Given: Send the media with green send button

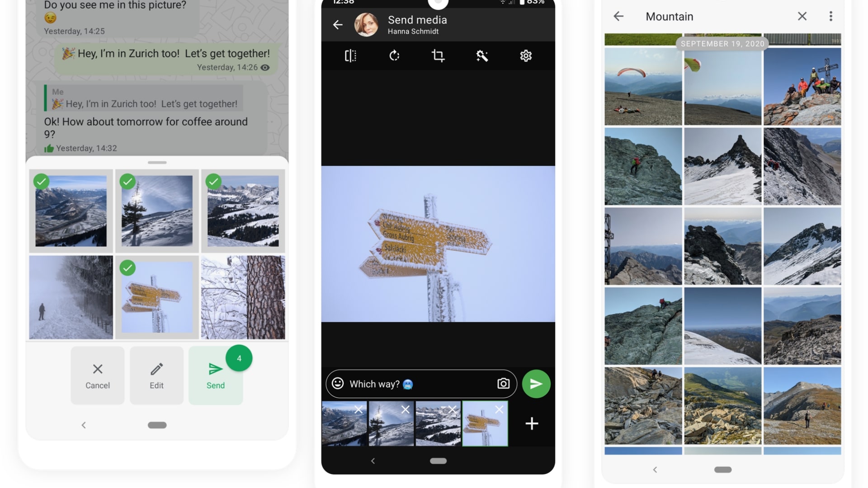Looking at the screenshot, I should (x=536, y=384).
